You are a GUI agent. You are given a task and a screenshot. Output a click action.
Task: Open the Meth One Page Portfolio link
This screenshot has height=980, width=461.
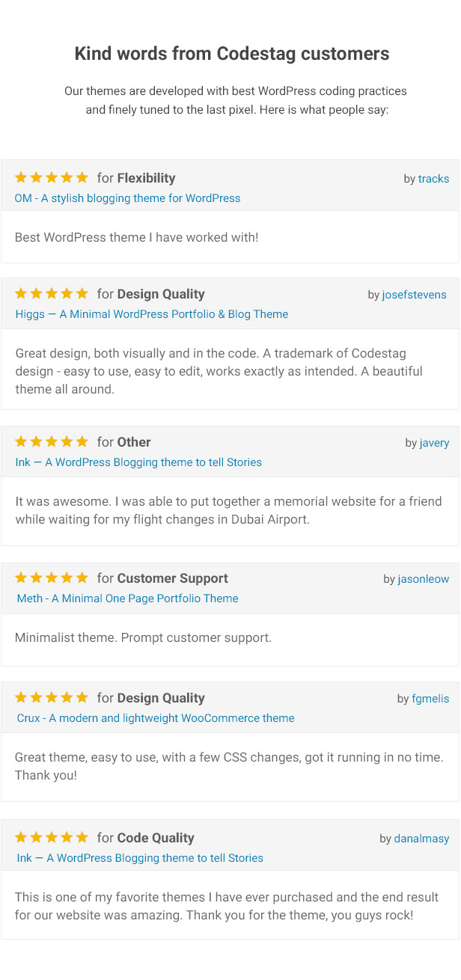coord(128,598)
